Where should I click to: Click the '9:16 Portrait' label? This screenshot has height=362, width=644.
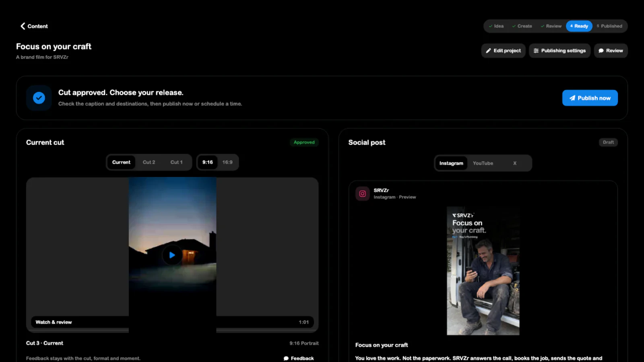pyautogui.click(x=304, y=343)
